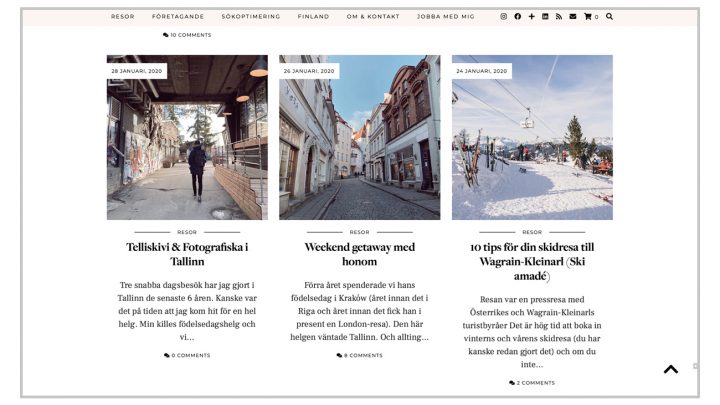Click excerpt starting 'Förra året spenderade'
Screen dimensions: 720x405
360,311
